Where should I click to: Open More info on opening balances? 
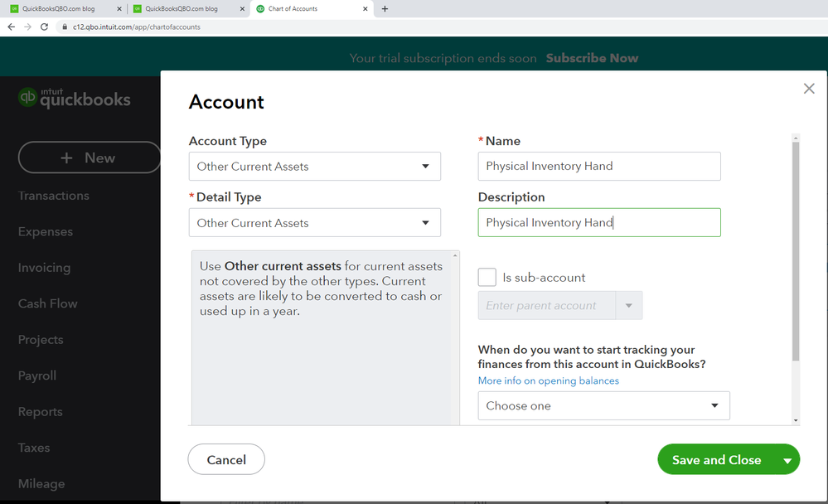pyautogui.click(x=548, y=380)
